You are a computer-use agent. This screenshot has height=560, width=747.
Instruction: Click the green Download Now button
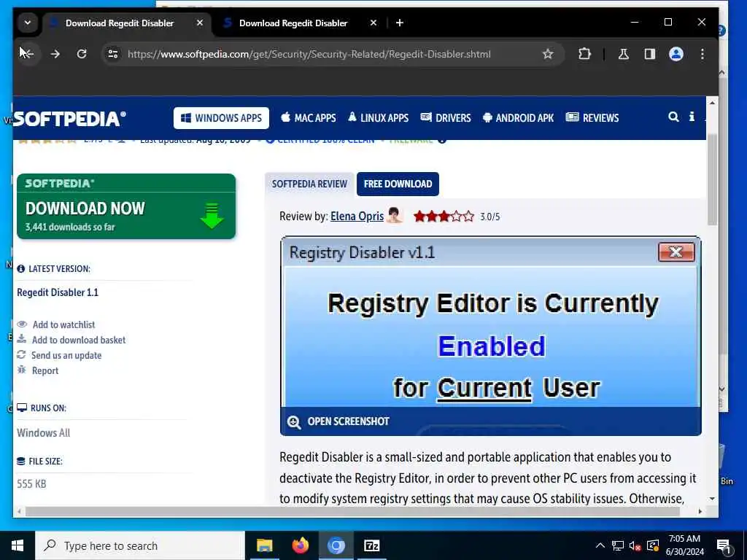click(126, 206)
